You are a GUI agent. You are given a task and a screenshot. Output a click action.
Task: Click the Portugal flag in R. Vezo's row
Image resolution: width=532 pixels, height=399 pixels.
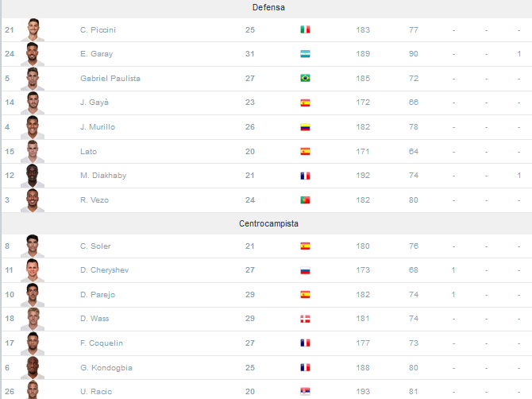[305, 200]
